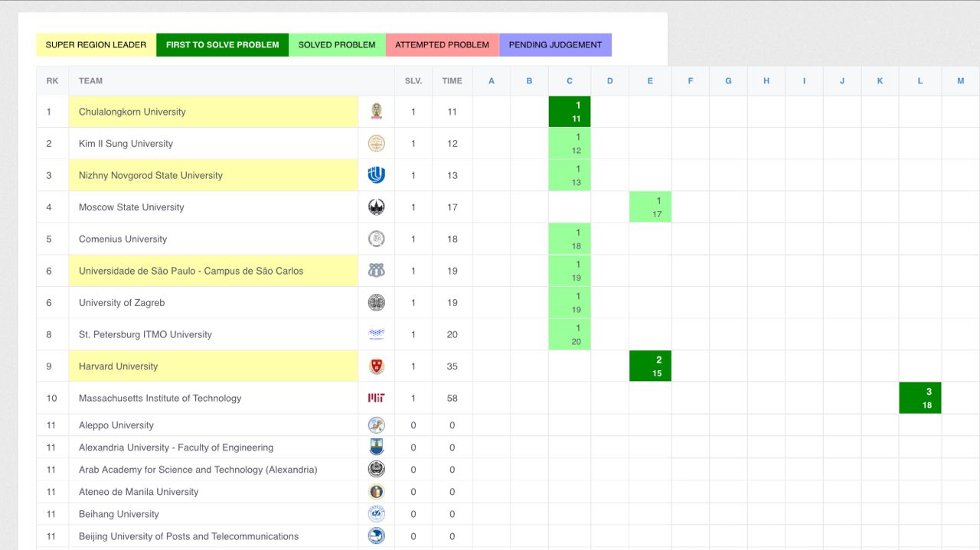Click the Pending Judgement legend swatch
Viewport: 980px width, 550px height.
(x=555, y=45)
